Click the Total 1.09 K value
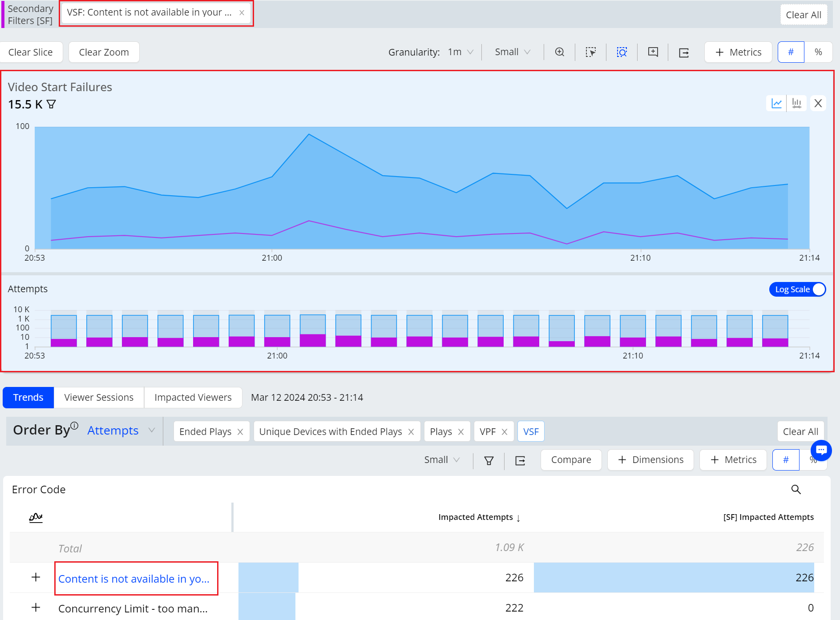840x620 pixels. coord(509,548)
